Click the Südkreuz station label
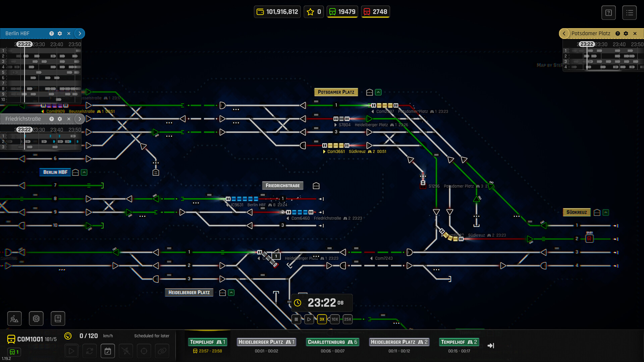Viewport: 644px width, 362px height. point(577,212)
